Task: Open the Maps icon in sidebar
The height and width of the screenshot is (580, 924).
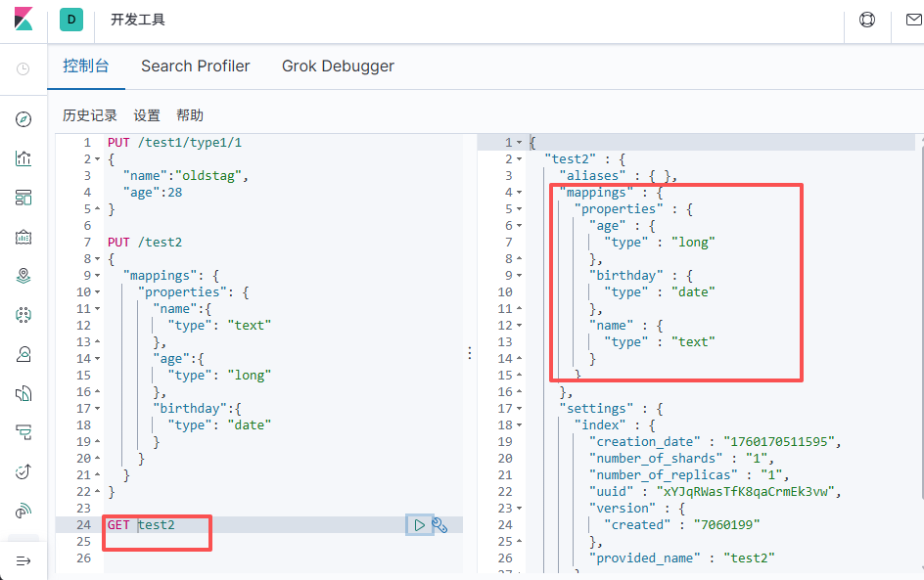Action: (23, 276)
